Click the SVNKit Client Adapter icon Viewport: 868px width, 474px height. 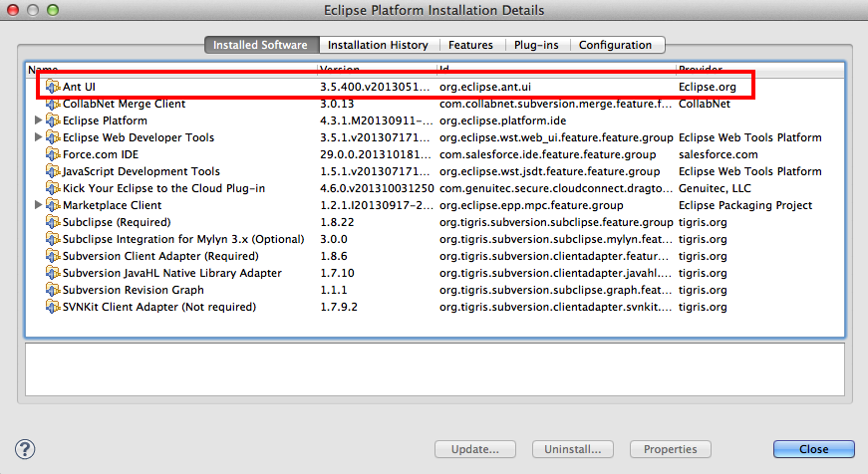click(53, 307)
